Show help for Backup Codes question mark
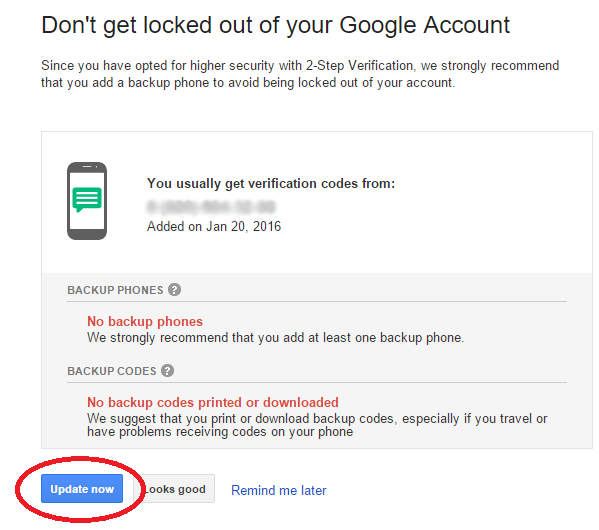The image size is (599, 530). [x=167, y=370]
